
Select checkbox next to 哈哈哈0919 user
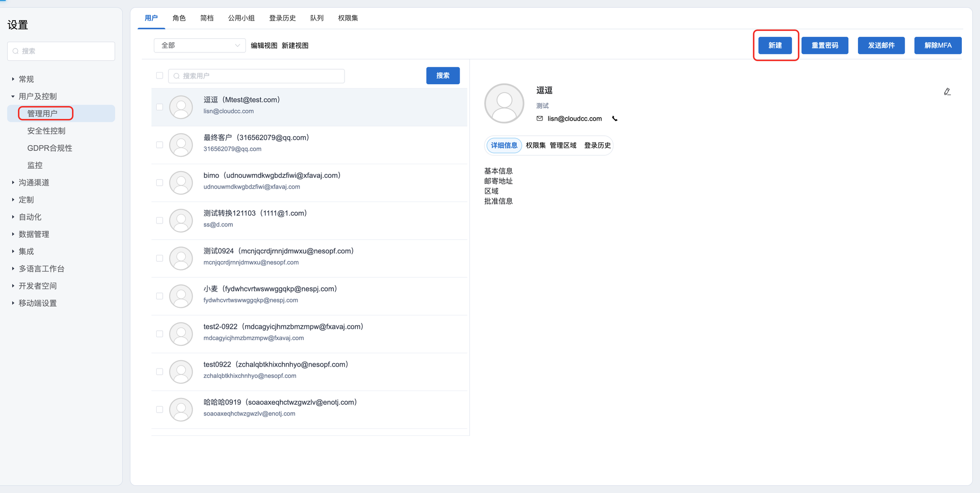(159, 409)
